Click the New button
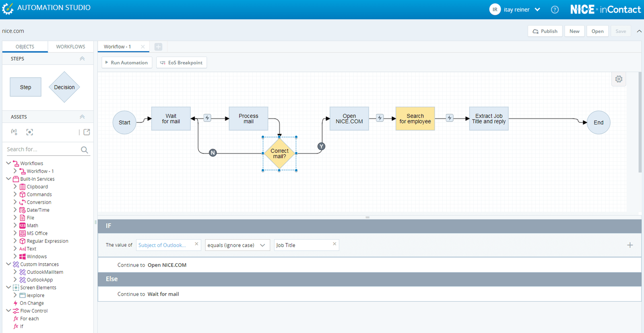Image resolution: width=644 pixels, height=333 pixels. click(x=574, y=31)
